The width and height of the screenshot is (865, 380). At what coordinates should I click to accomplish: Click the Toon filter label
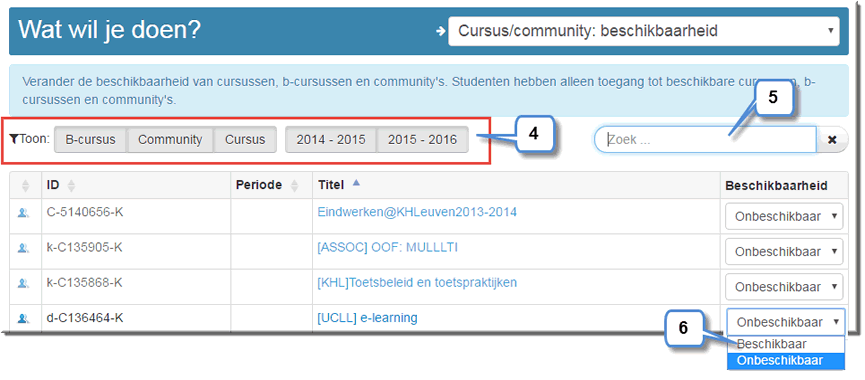(x=30, y=139)
